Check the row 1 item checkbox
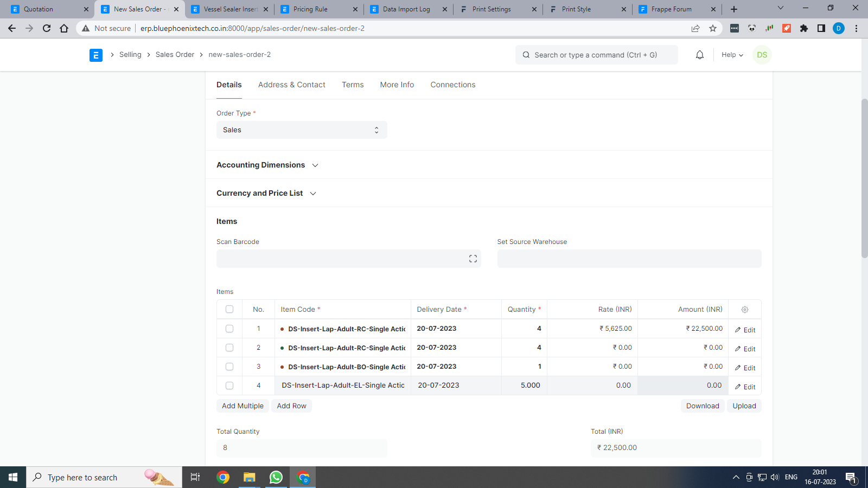The height and width of the screenshot is (488, 868). point(229,329)
